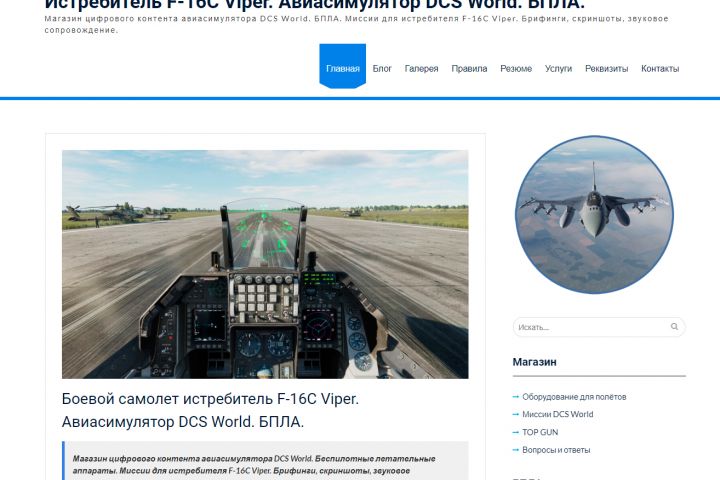
Task: Click the site tagline about Магазин цифрового контента
Action: click(356, 24)
